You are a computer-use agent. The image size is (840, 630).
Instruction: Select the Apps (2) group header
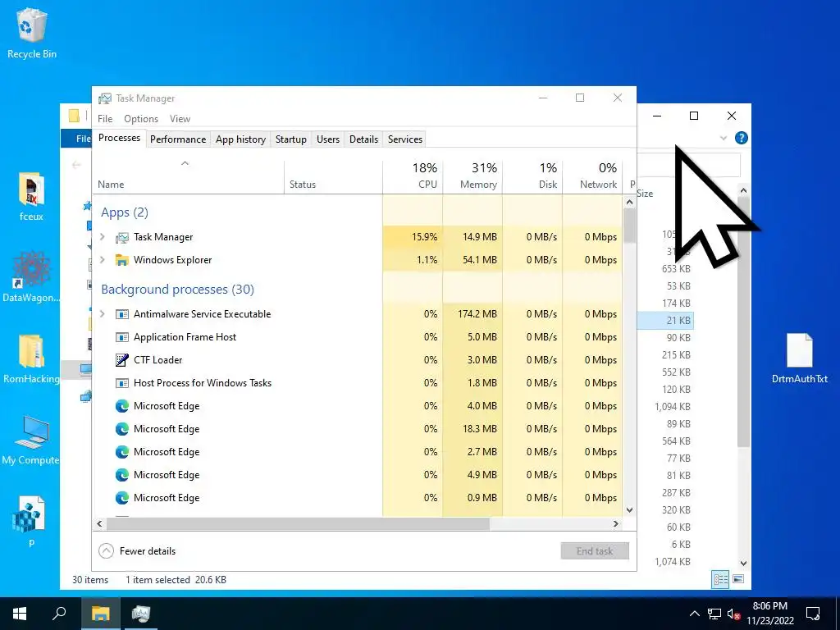[125, 212]
